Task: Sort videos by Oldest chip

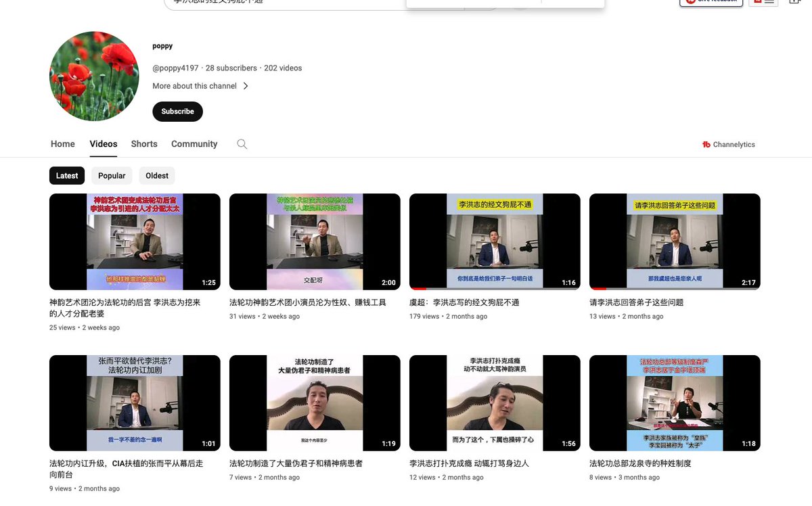Action: pyautogui.click(x=157, y=176)
